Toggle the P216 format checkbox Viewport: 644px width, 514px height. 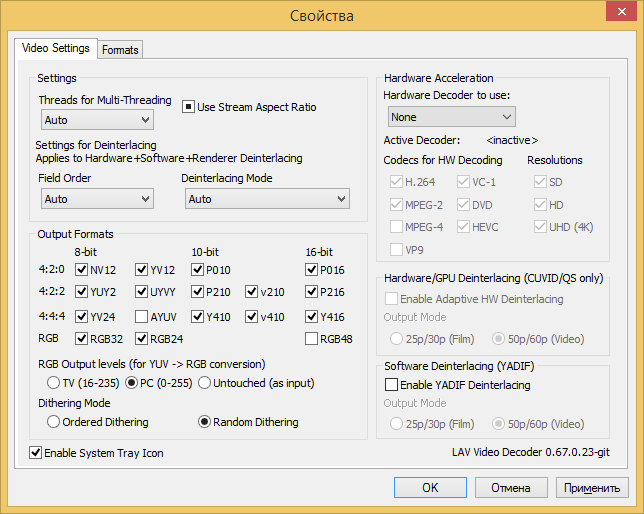point(311,292)
